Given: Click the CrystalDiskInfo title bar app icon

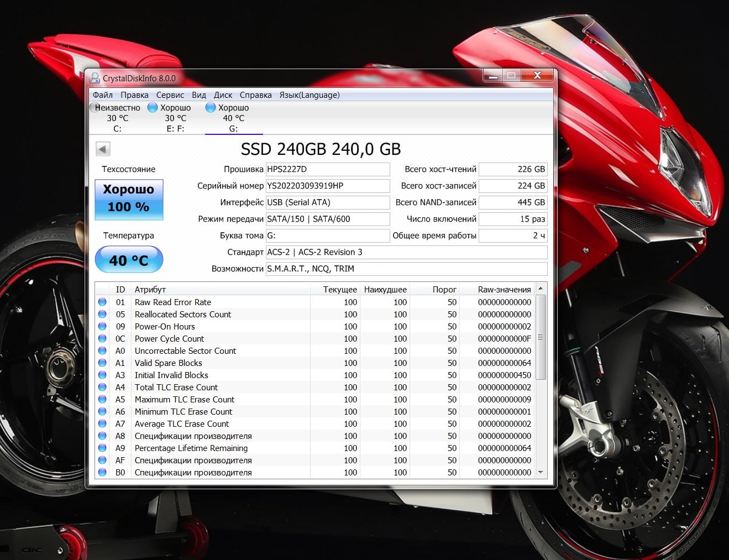Looking at the screenshot, I should click(x=95, y=78).
